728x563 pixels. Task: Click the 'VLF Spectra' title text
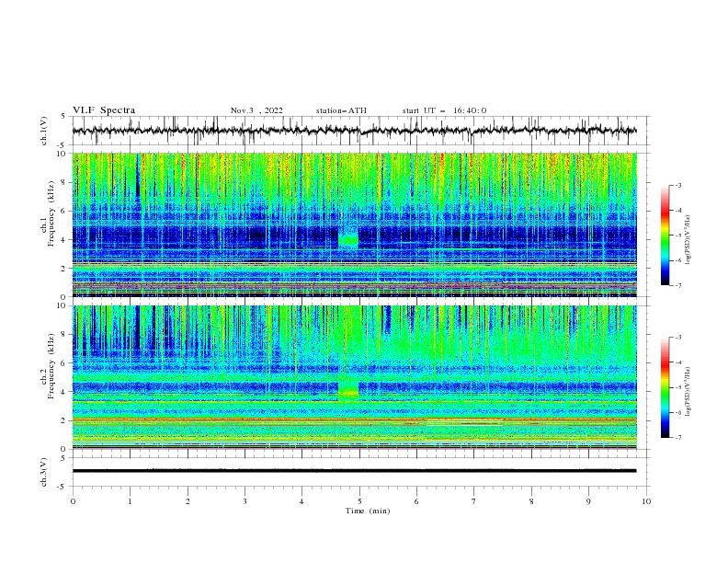[x=104, y=110]
